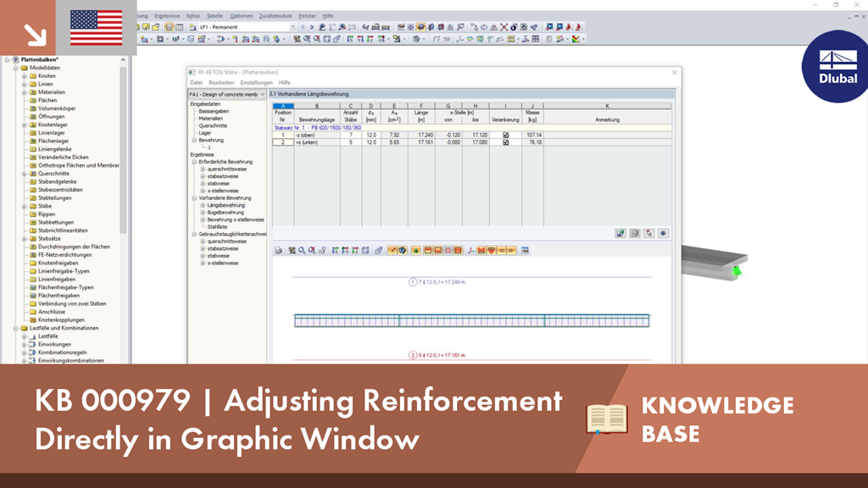Click the mass cell '107.14'
The width and height of the screenshot is (868, 488).
pos(532,135)
